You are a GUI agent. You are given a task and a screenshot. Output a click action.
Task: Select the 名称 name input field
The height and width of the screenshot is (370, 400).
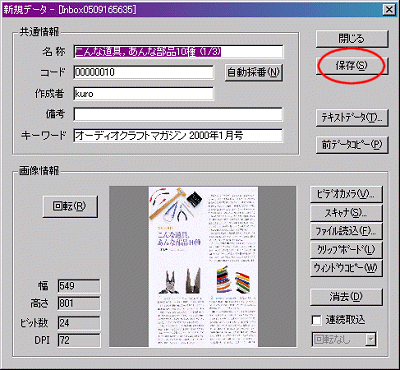(178, 52)
